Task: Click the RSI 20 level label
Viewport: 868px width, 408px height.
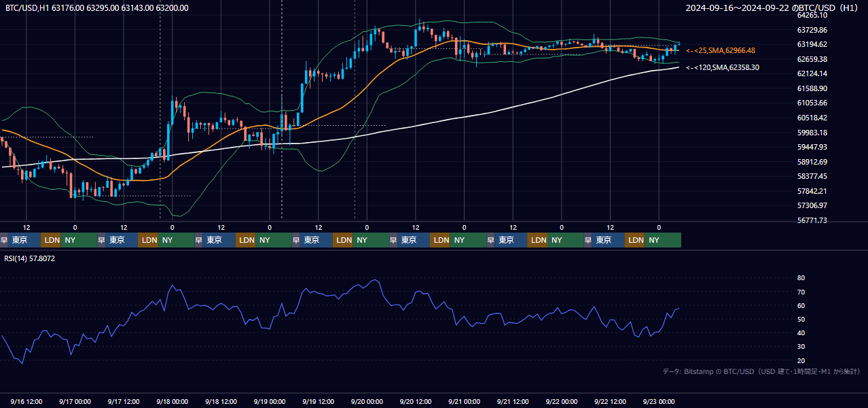Action: (801, 360)
